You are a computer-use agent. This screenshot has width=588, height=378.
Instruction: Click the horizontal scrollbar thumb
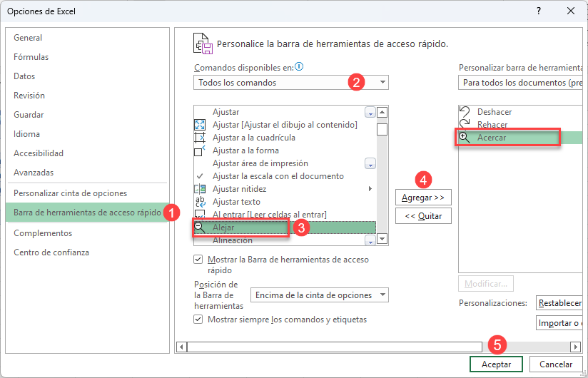point(335,347)
